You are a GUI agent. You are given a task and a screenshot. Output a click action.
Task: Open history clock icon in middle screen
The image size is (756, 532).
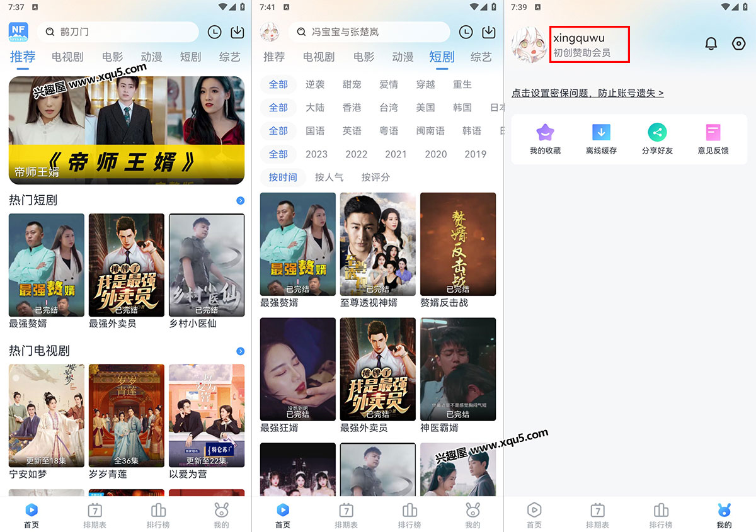click(466, 32)
